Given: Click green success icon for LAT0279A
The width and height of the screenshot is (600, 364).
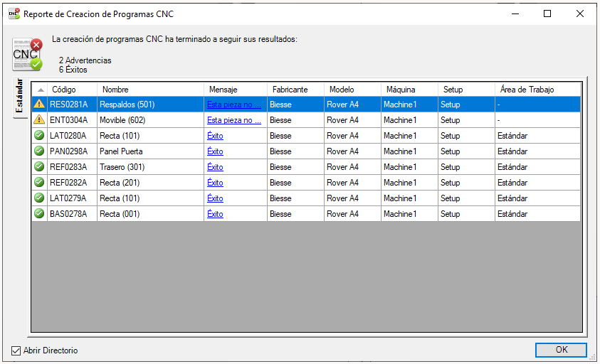Looking at the screenshot, I should pos(39,198).
